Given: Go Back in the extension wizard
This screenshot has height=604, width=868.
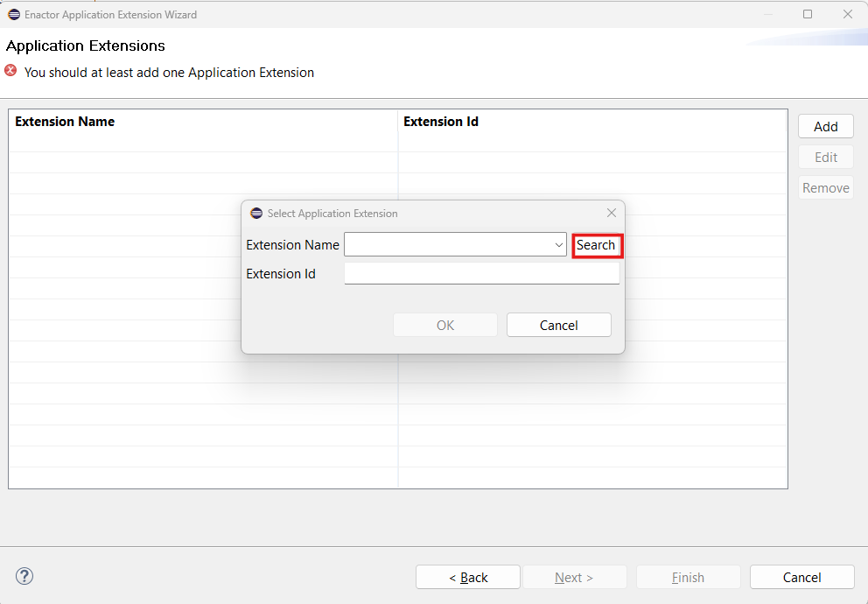Looking at the screenshot, I should click(x=468, y=578).
